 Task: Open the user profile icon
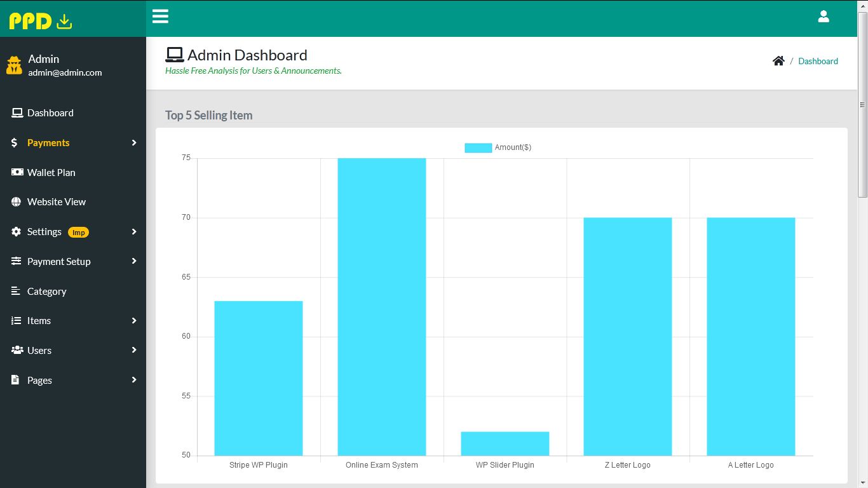pos(823,17)
